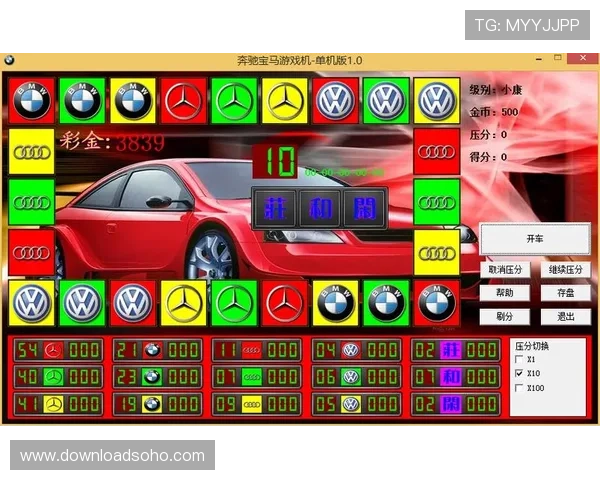Bet on the red BMW with odds 21
The width and height of the screenshot is (600, 480).
(152, 350)
